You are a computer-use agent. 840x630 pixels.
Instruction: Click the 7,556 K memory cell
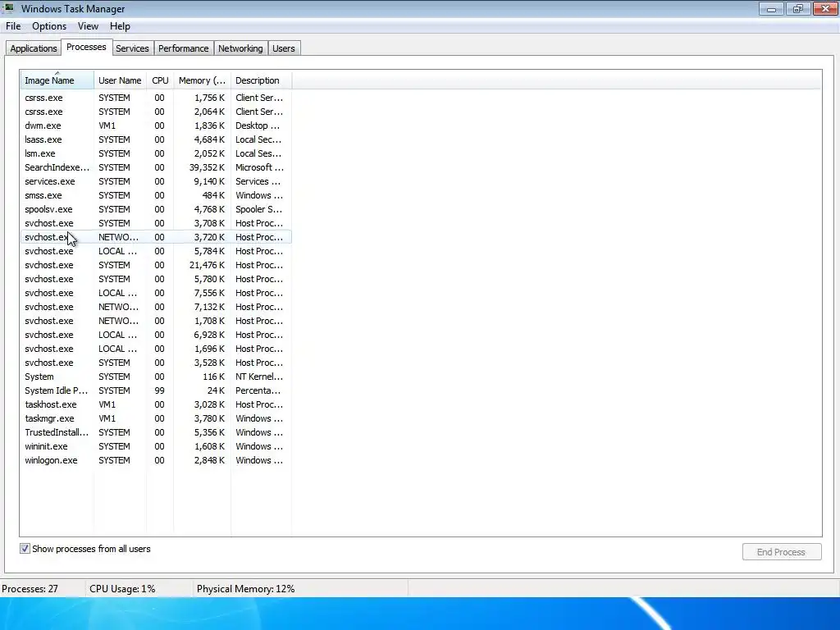[x=209, y=293]
